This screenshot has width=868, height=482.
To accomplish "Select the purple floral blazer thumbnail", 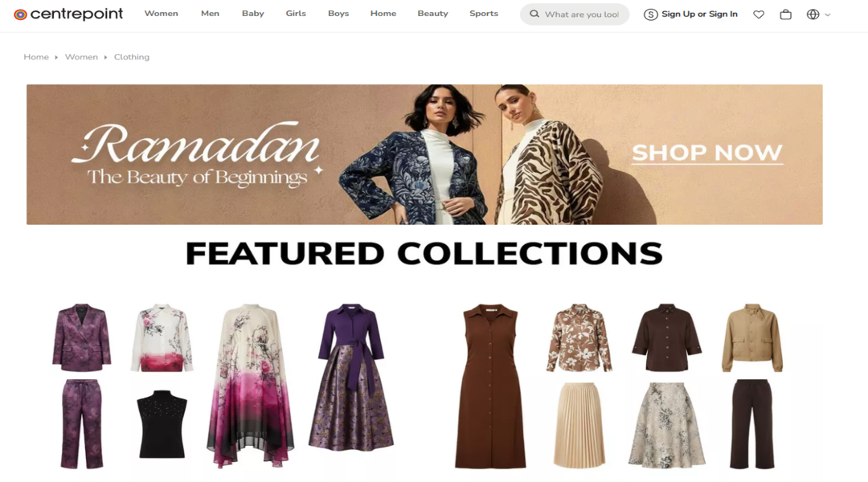I will pos(81,337).
